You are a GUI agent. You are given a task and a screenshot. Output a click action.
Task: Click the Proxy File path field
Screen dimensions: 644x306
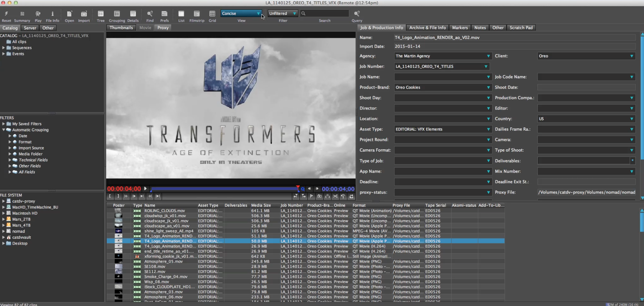(x=586, y=192)
